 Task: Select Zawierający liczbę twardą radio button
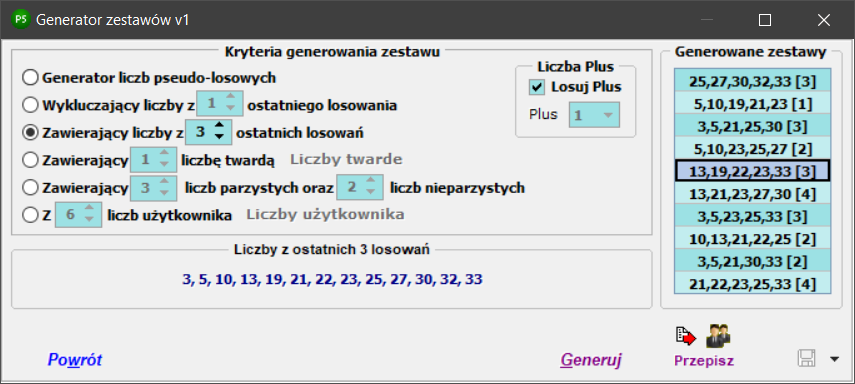coord(30,159)
